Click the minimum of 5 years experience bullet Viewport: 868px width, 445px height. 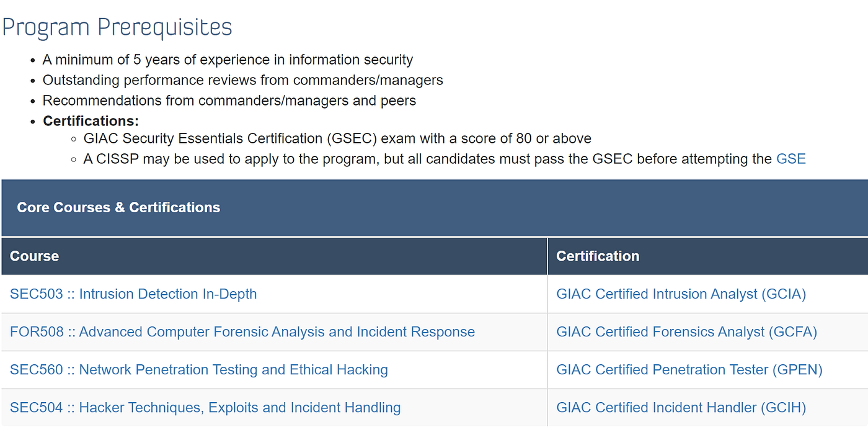(228, 60)
